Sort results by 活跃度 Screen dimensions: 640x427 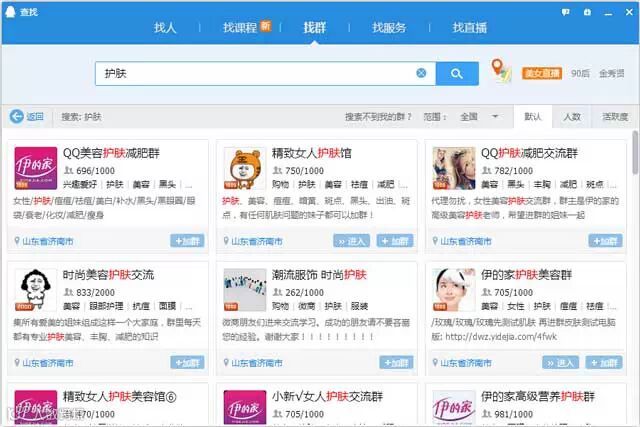[615, 117]
